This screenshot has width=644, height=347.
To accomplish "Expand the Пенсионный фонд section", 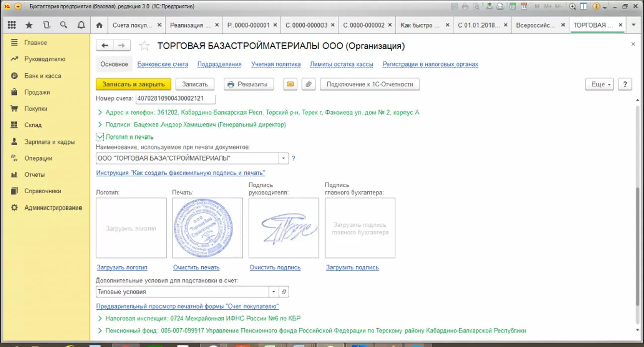I will [x=100, y=331].
